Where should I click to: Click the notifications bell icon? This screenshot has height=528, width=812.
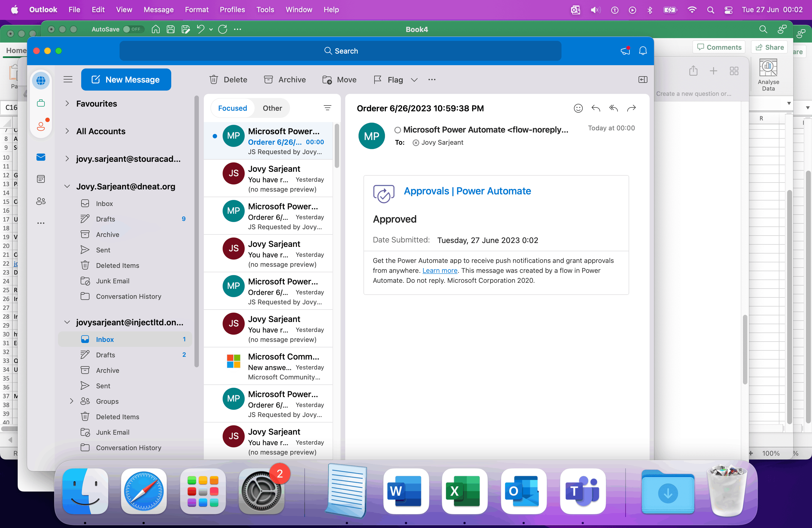[643, 51]
